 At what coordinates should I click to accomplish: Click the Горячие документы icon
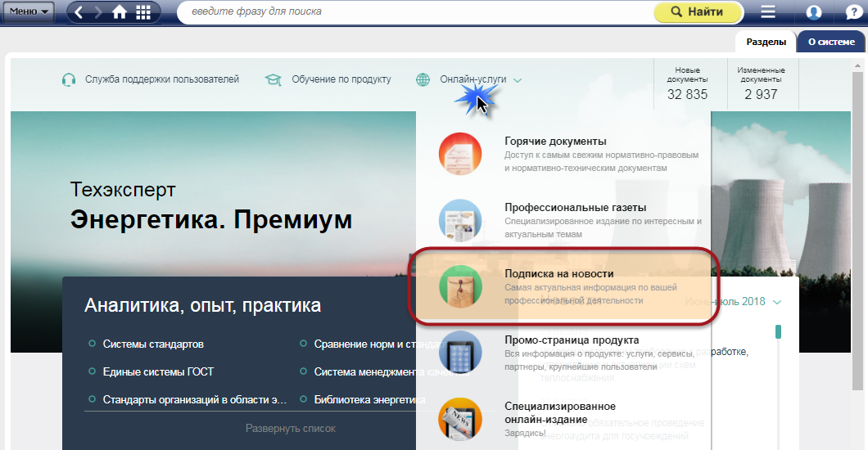pyautogui.click(x=460, y=153)
